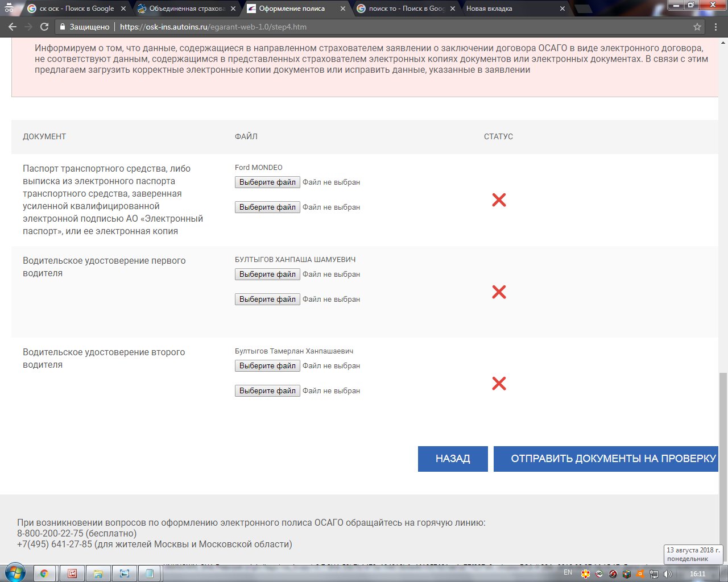Image resolution: width=728 pixels, height=582 pixels.
Task: Open the new tab button
Action: (584, 9)
